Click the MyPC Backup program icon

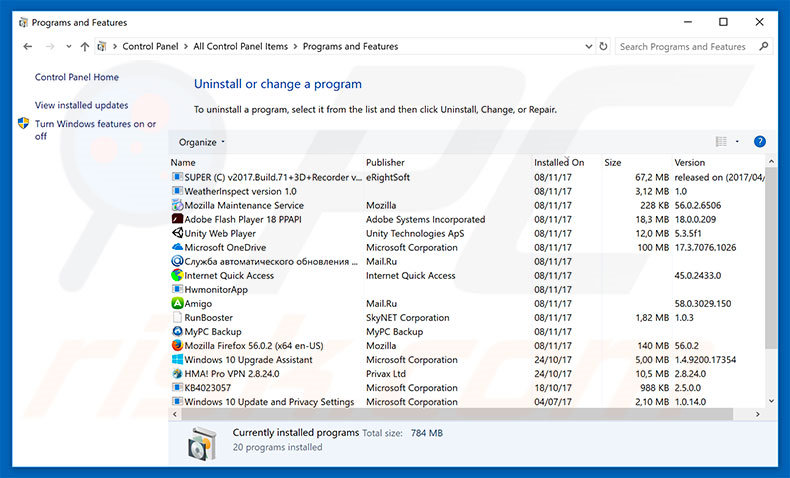[x=177, y=332]
